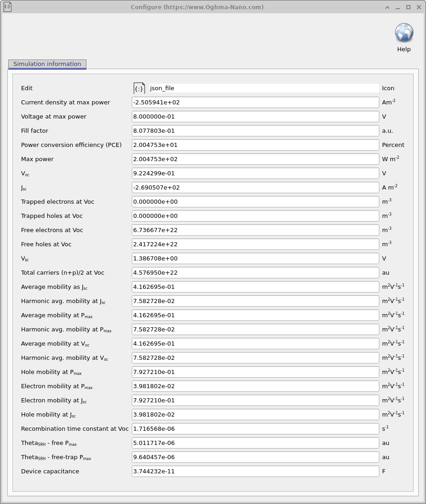Click the 'Trapped electrons at Voc' label

(58, 201)
